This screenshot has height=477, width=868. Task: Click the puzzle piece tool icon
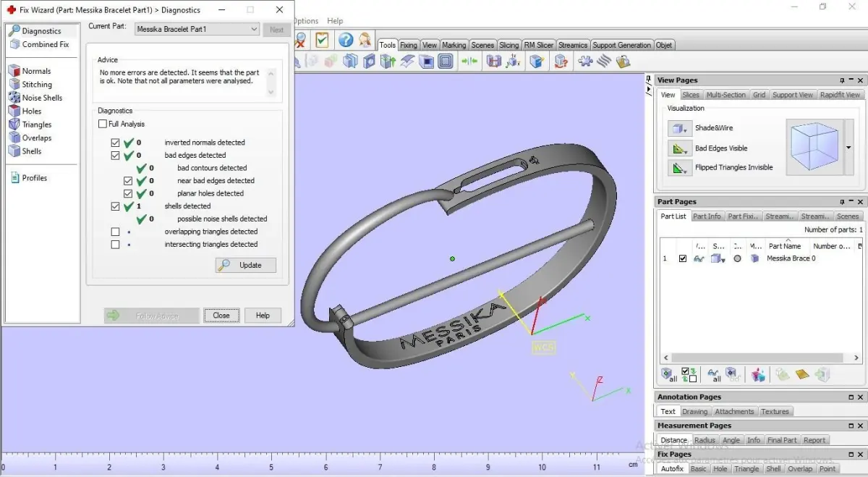[585, 62]
